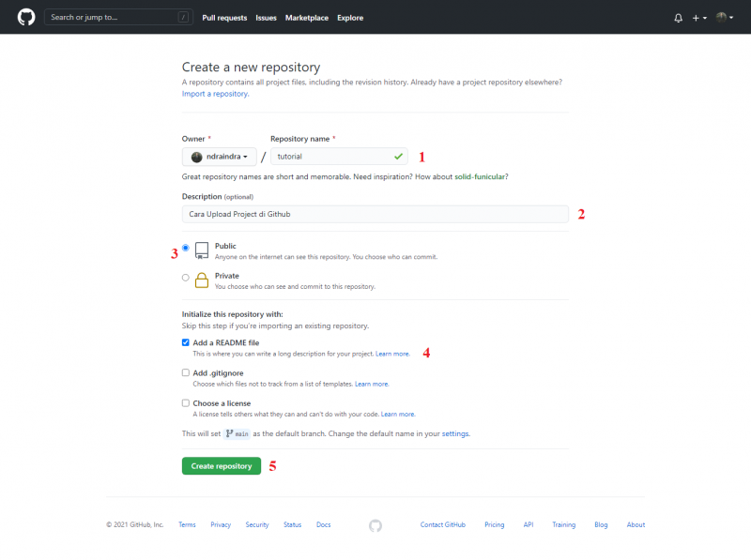Click the Public repository book icon
Image resolution: width=751 pixels, height=560 pixels.
coord(202,250)
